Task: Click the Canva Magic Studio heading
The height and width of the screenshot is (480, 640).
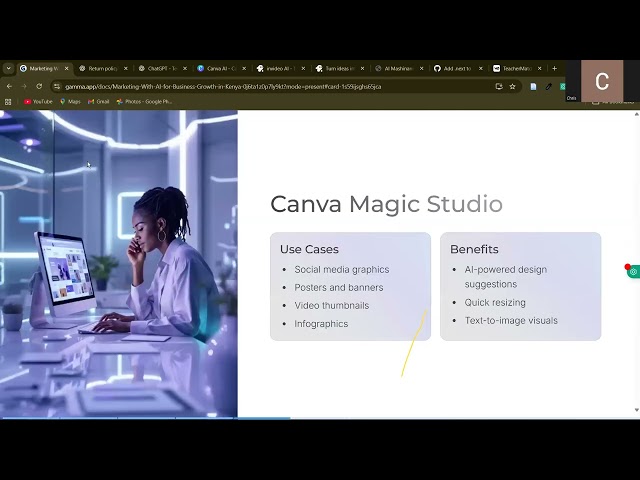Action: [x=386, y=204]
